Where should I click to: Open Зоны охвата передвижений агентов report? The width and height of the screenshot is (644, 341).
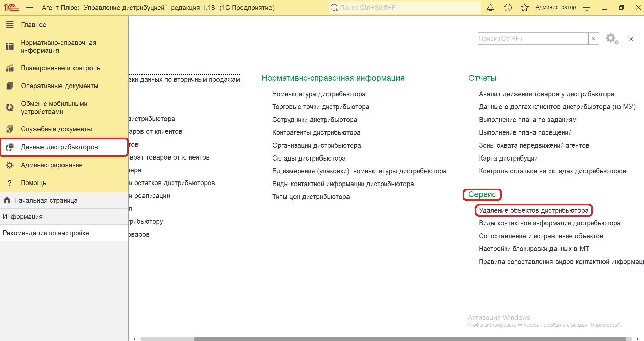point(534,145)
